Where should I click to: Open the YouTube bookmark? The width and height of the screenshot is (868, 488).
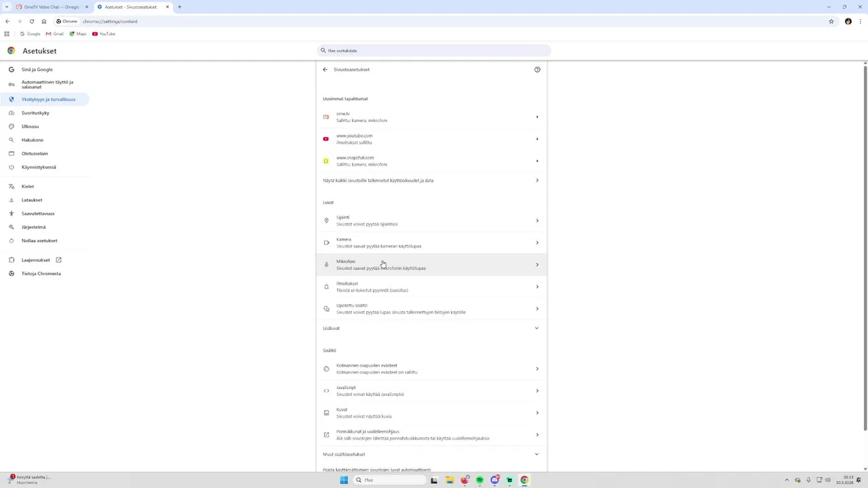(104, 34)
